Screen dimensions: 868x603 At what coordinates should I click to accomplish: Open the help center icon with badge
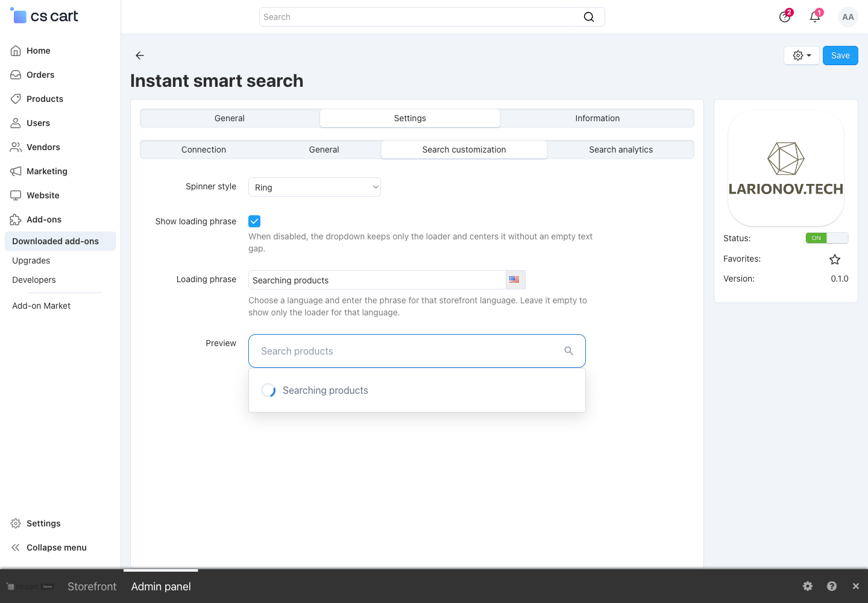pos(785,16)
